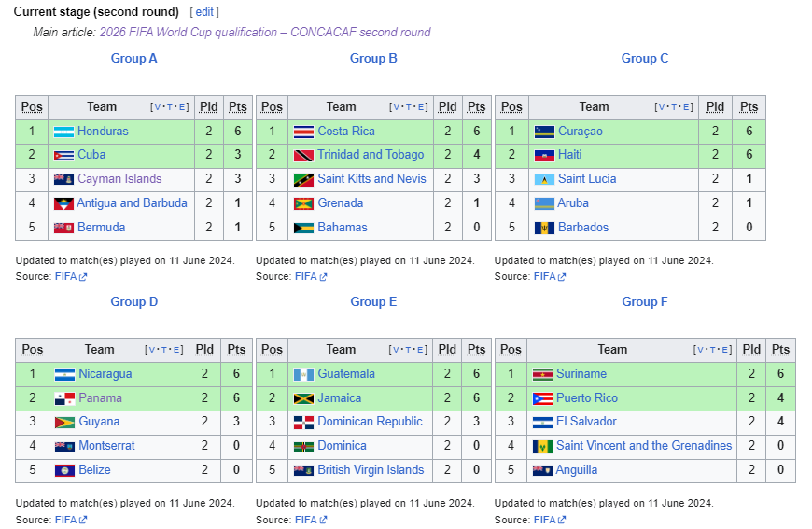Image resolution: width=812 pixels, height=529 pixels.
Task: Open Saint Vincent and the Grenadines link
Action: [644, 445]
